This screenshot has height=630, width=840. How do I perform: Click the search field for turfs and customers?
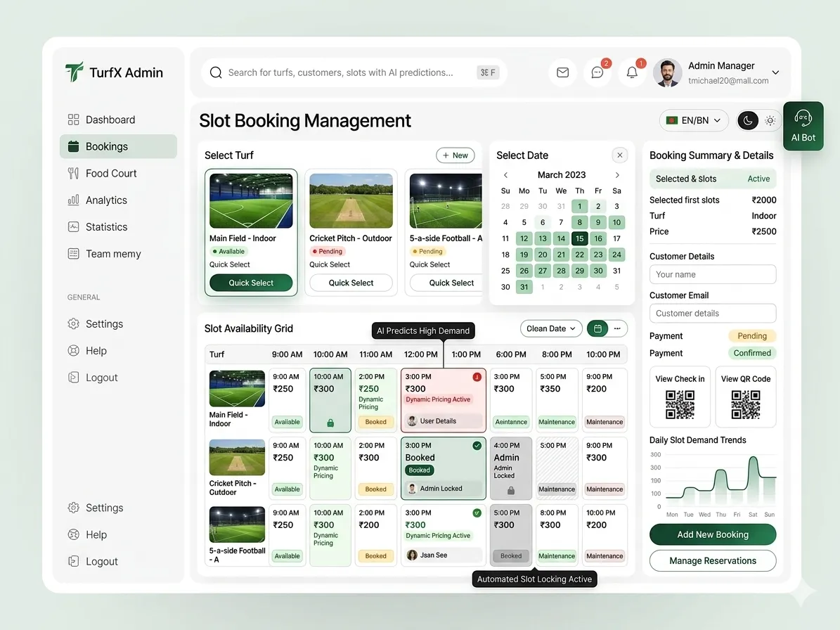(x=354, y=72)
